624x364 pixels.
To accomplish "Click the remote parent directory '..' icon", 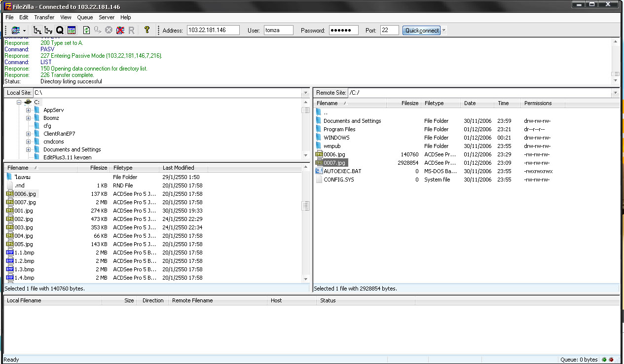I will pyautogui.click(x=319, y=112).
